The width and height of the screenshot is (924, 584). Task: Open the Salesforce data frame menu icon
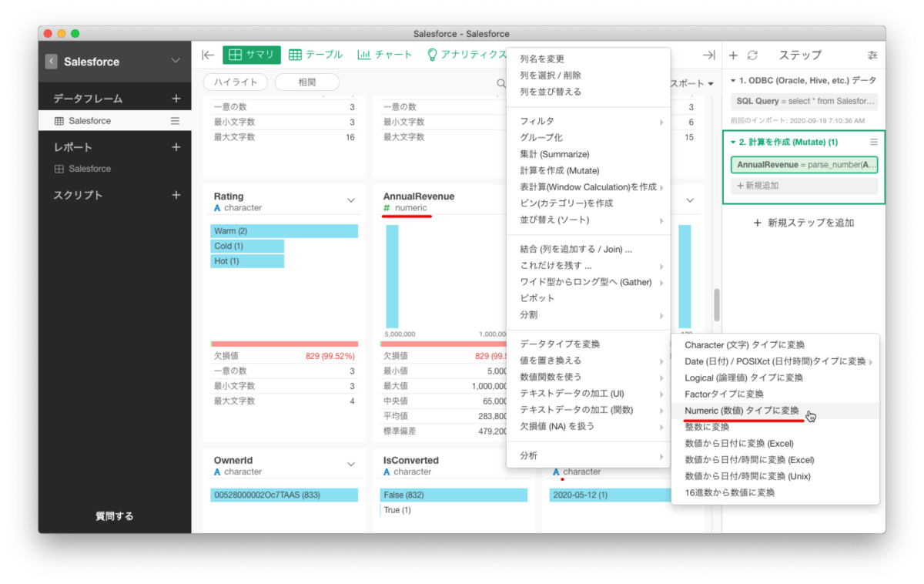(175, 121)
